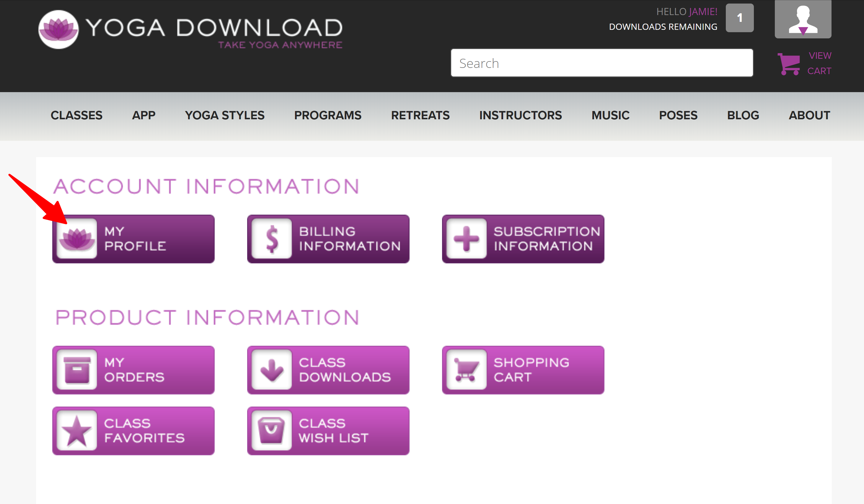Visit the Blog navigation link
This screenshot has width=864, height=504.
[743, 115]
